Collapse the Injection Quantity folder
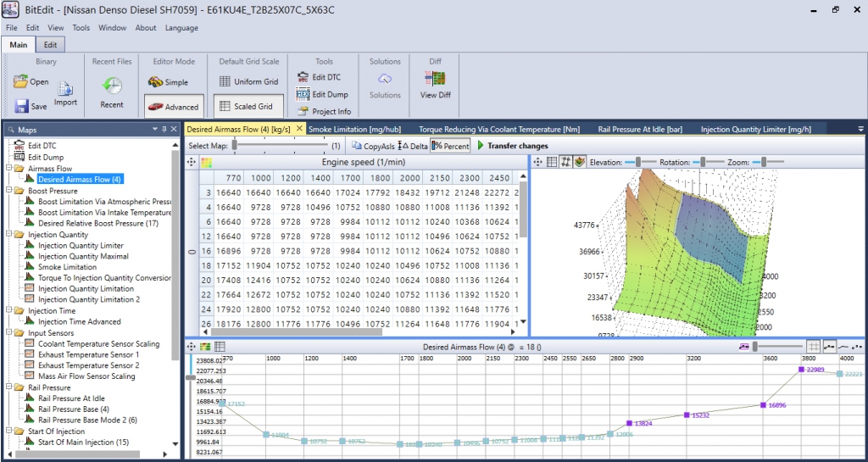Viewport: 868px width, 462px height. (x=9, y=235)
